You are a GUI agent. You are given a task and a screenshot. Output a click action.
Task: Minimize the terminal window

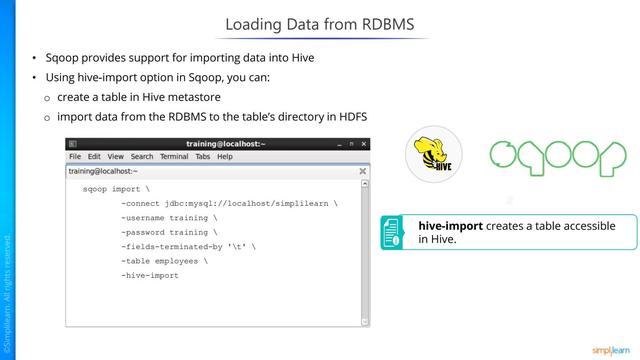point(340,144)
